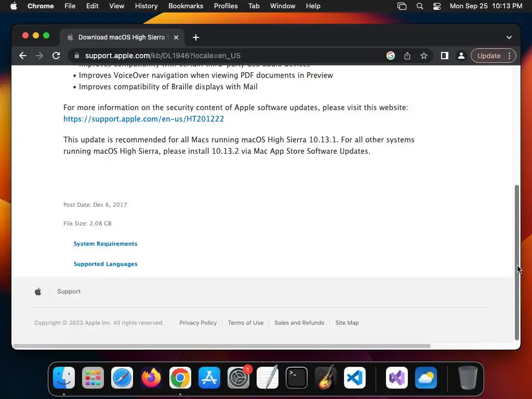Close the Download macOS High Sierra tab
Image resolution: width=532 pixels, height=399 pixels.
pyautogui.click(x=176, y=37)
